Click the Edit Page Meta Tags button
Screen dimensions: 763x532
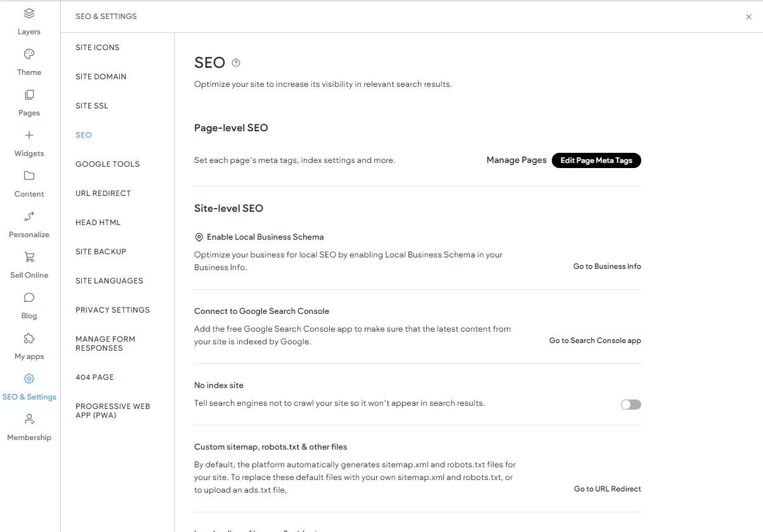pyautogui.click(x=596, y=160)
